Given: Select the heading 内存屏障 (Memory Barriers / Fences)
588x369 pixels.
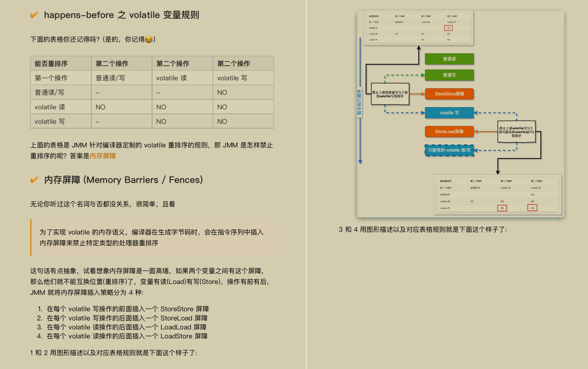Looking at the screenshot, I should 124,180.
